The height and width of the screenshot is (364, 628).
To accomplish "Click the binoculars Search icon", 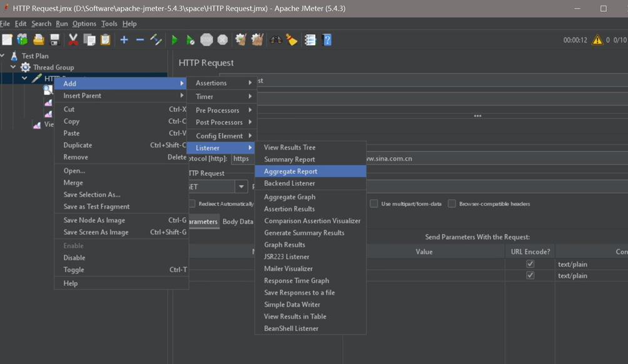I will (276, 40).
